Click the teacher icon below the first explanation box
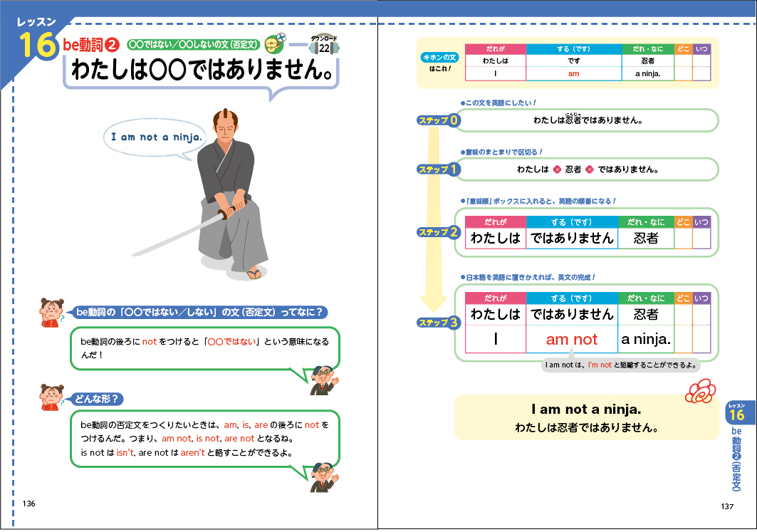 point(323,380)
